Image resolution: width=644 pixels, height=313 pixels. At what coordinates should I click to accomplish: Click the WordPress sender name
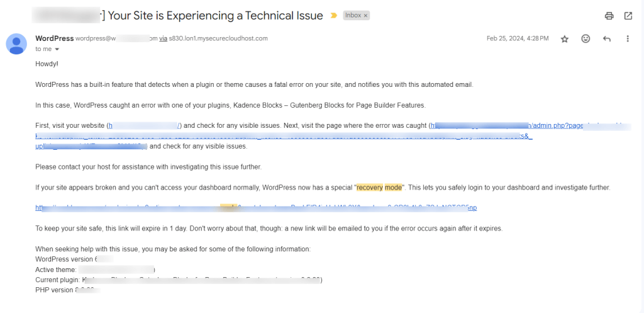(55, 38)
